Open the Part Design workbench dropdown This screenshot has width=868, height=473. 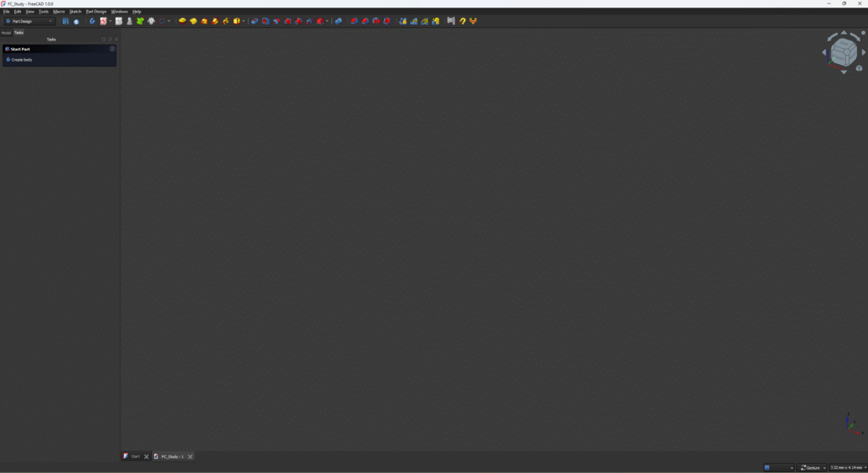pyautogui.click(x=29, y=21)
